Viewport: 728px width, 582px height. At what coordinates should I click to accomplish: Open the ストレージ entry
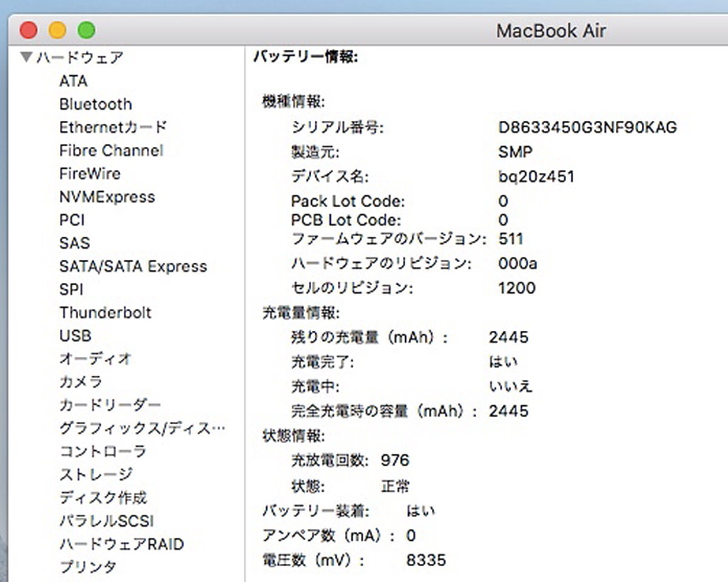(96, 474)
